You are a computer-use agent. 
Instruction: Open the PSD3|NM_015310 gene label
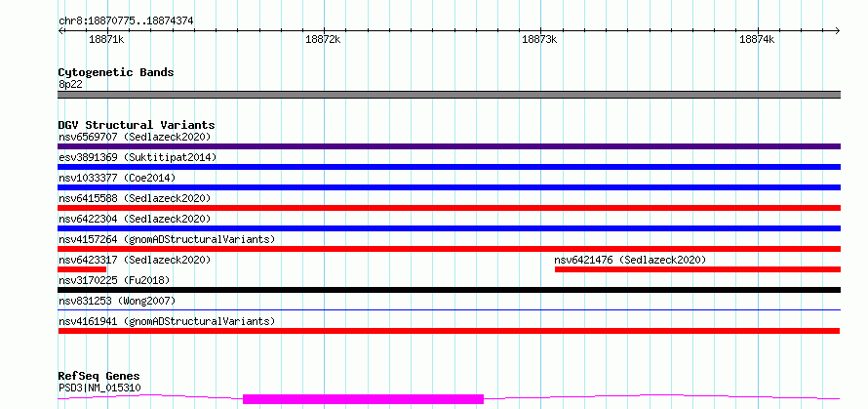pyautogui.click(x=99, y=388)
